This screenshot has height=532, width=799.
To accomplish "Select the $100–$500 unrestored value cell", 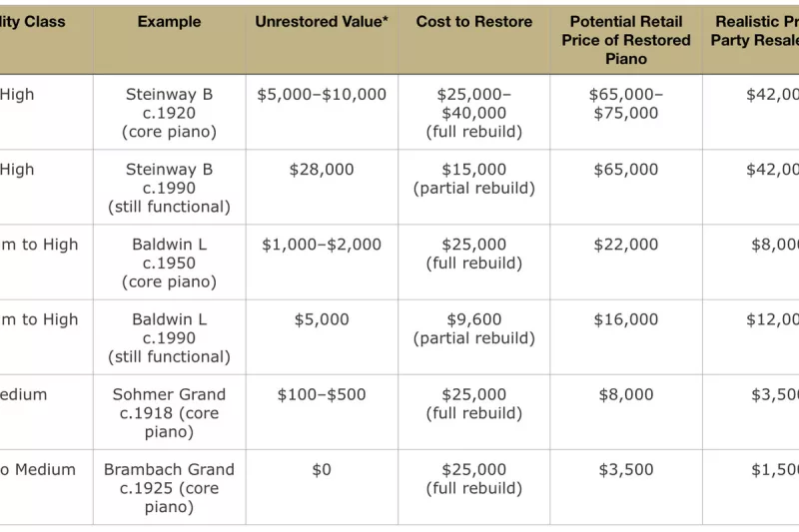I will click(322, 394).
